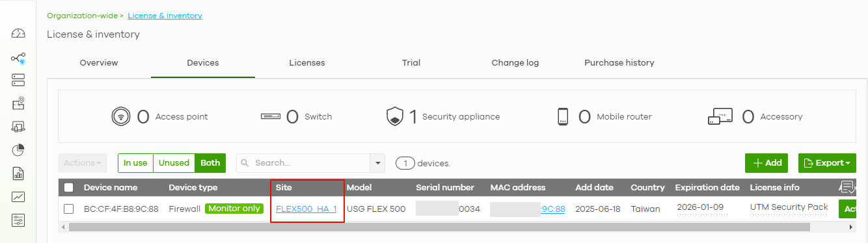Open the site map location icon
Image resolution: width=868 pixels, height=243 pixels.
(18, 103)
